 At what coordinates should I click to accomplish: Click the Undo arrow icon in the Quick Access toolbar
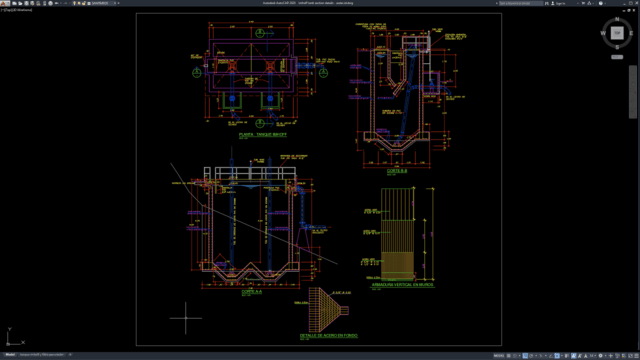click(x=57, y=3)
